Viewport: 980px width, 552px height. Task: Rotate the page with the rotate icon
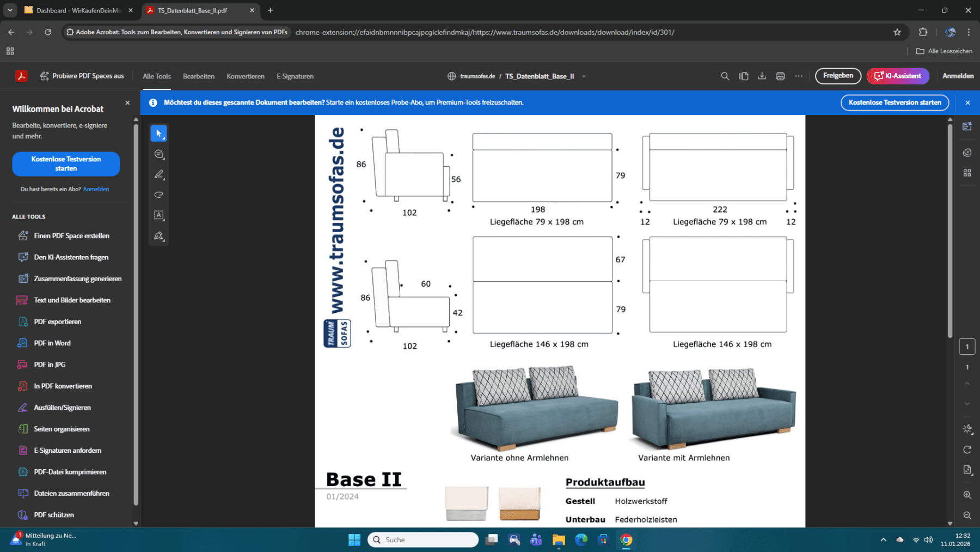[967, 450]
